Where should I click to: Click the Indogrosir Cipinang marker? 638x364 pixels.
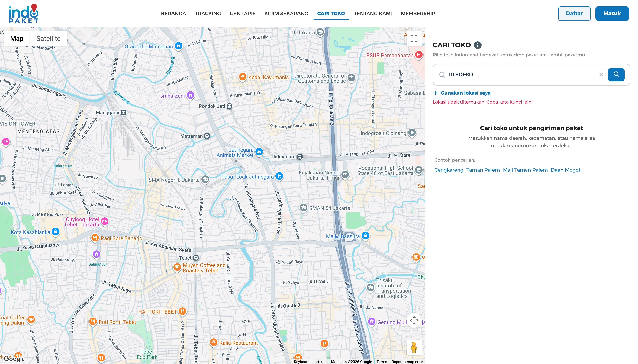pos(412,133)
